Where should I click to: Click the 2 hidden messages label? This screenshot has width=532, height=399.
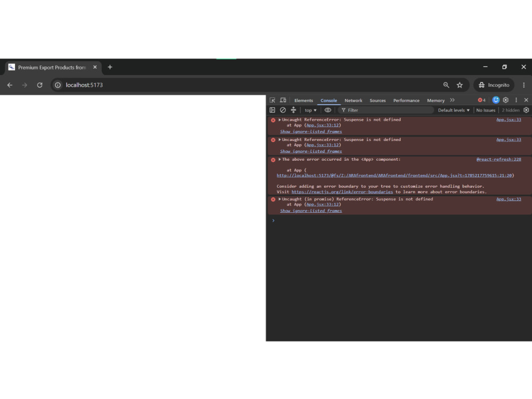coord(511,110)
